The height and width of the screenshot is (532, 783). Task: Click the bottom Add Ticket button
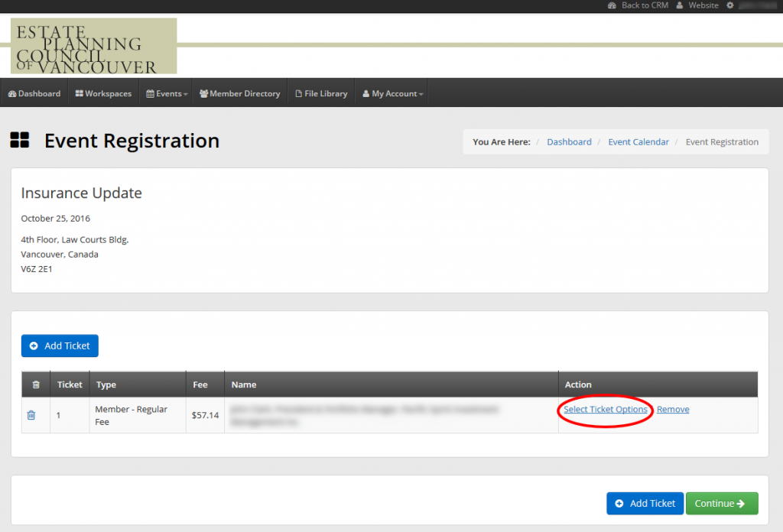645,503
